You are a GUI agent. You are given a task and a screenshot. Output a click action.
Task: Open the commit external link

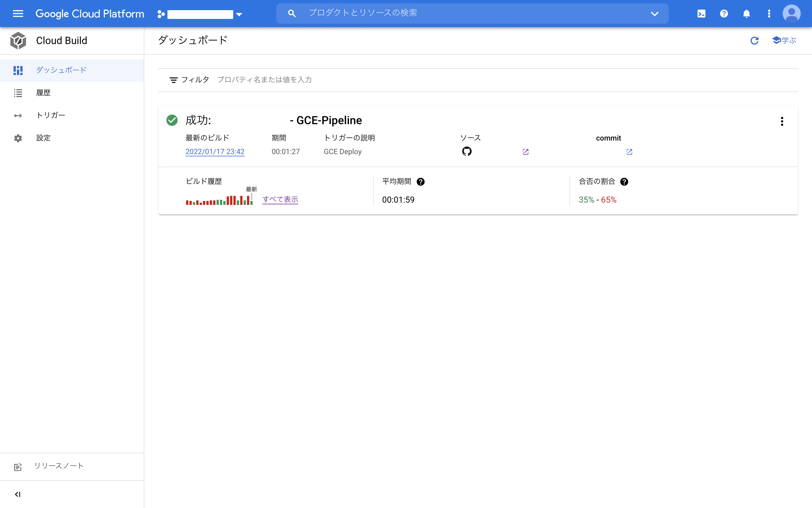pos(629,152)
